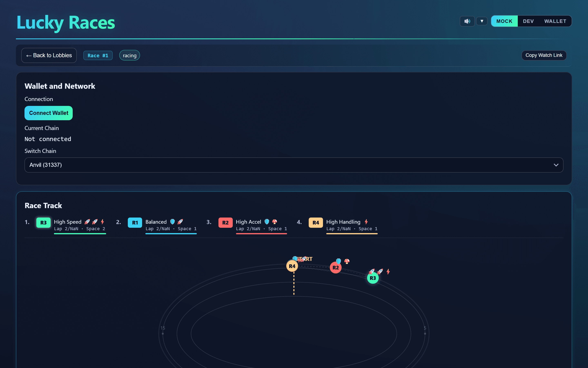Click the 'Wallet and Network' heading
The width and height of the screenshot is (588, 368).
click(60, 86)
